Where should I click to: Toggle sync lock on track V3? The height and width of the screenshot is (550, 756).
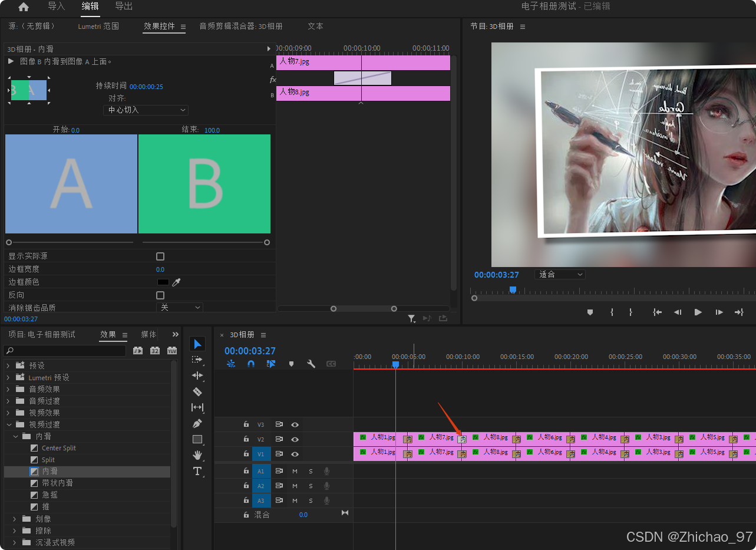[279, 424]
